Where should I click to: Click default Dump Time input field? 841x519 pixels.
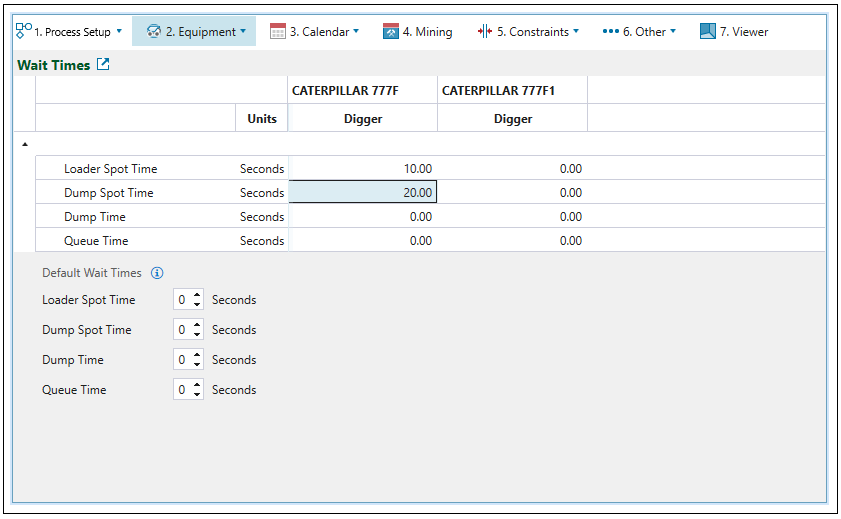click(182, 360)
